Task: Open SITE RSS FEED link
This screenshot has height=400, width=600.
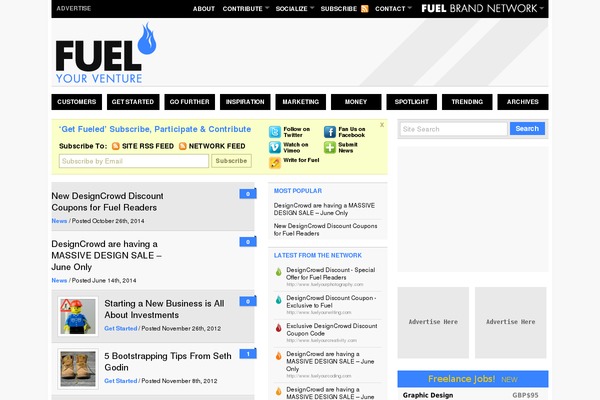Action: (148, 146)
